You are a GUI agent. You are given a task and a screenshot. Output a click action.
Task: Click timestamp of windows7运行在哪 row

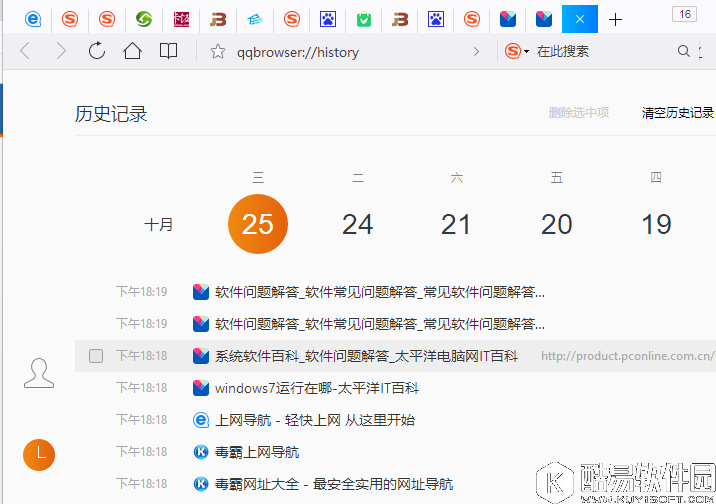pyautogui.click(x=142, y=388)
